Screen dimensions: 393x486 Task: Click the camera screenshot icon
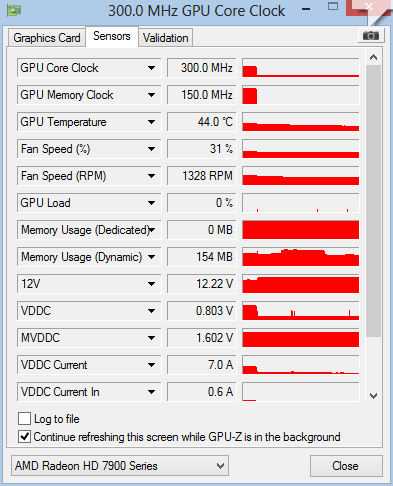371,35
